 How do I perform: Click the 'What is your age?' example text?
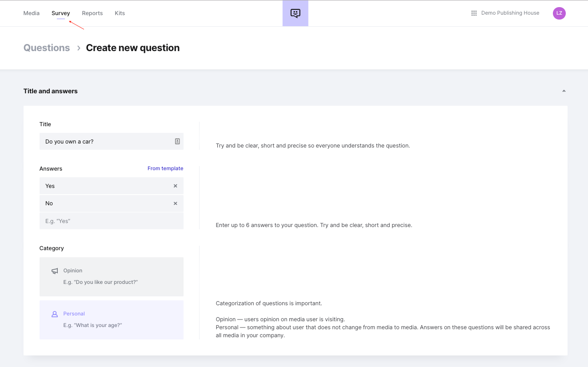(93, 325)
